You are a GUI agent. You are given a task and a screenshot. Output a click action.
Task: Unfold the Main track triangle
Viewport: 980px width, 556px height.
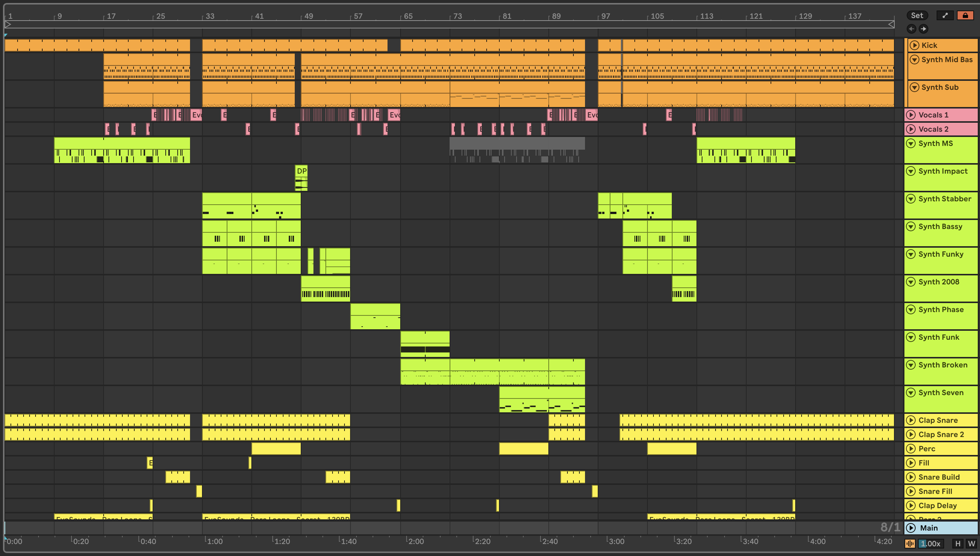tap(911, 528)
